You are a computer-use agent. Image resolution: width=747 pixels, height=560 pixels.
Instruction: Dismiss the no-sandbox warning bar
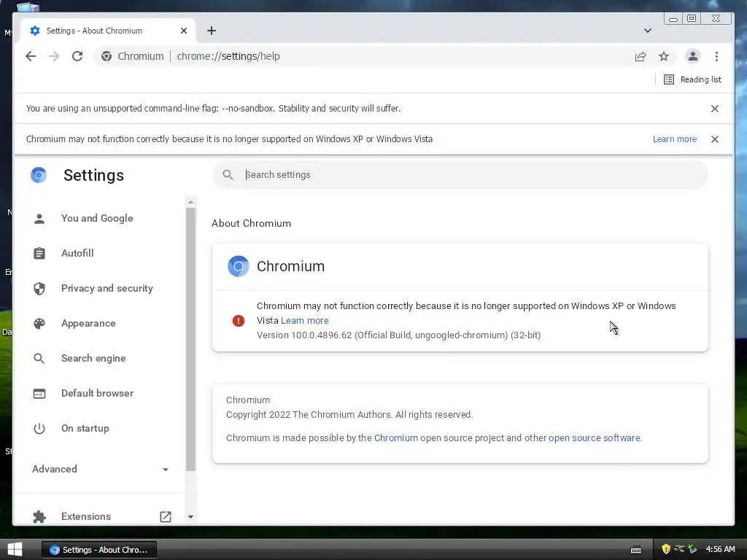tap(715, 109)
